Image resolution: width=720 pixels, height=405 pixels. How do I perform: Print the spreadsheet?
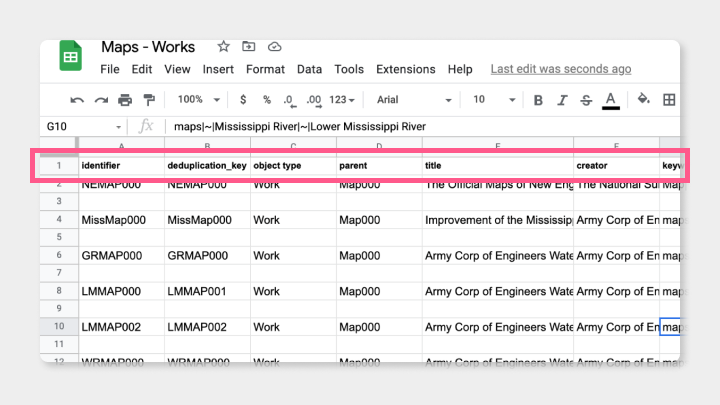[125, 100]
